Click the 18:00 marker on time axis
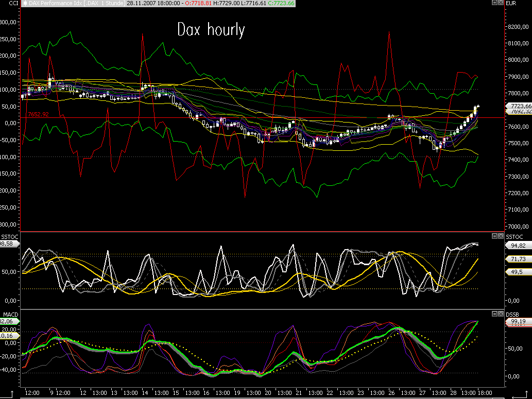The image size is (532, 399). [484, 393]
